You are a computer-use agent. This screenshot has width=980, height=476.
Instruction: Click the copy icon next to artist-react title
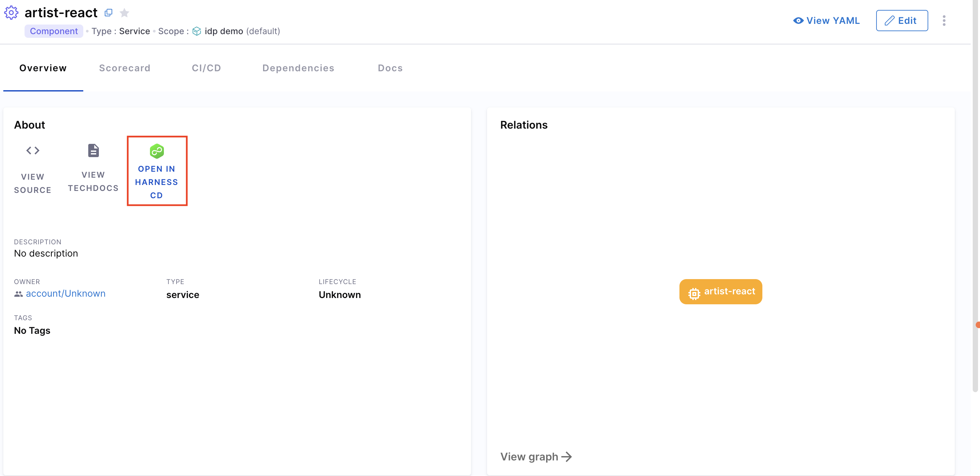pos(108,13)
